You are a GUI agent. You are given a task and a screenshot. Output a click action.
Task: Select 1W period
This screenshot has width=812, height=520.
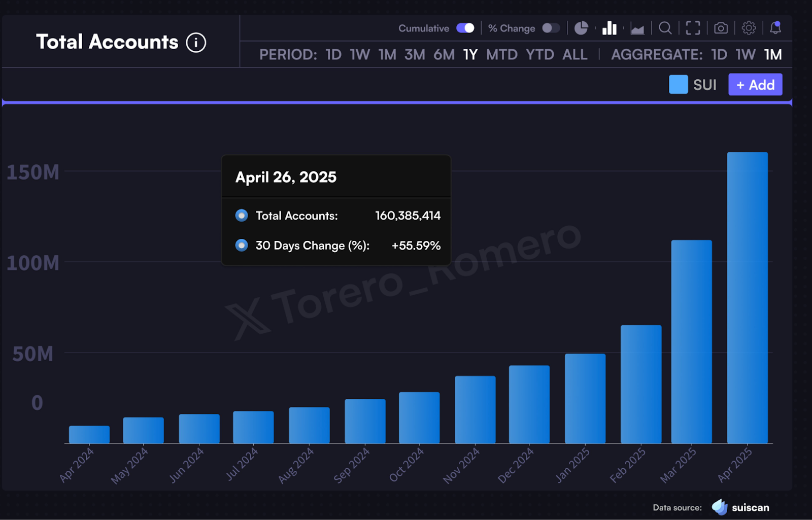pos(360,55)
